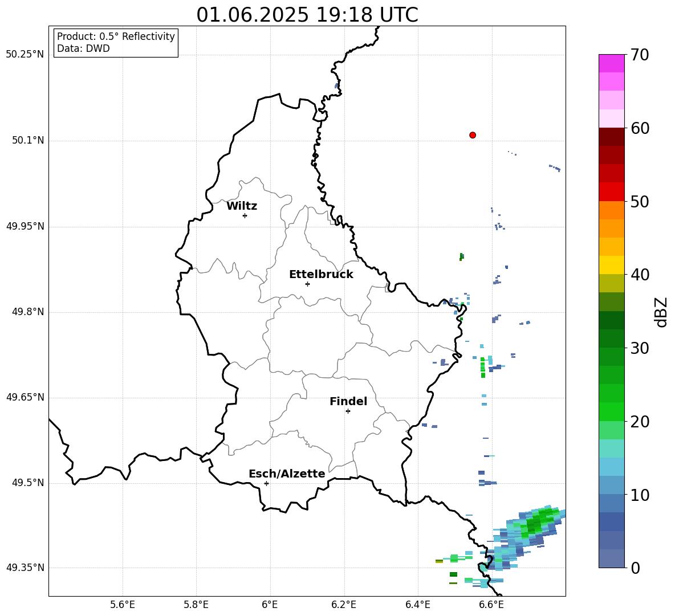The image size is (675, 616).
Task: Click the dark green 30 dBZ colorbar band
Action: 611,338
